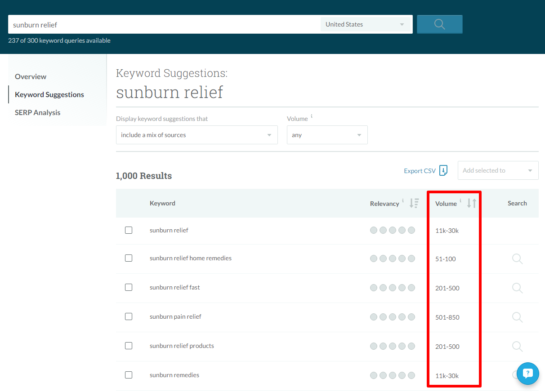Download results via Export CSV icon
The height and width of the screenshot is (392, 545).
(x=443, y=170)
